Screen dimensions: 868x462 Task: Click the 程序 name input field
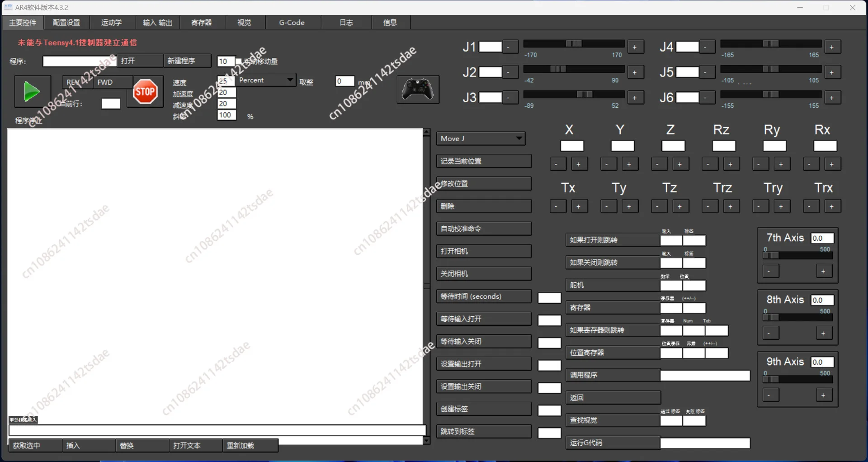pyautogui.click(x=79, y=61)
